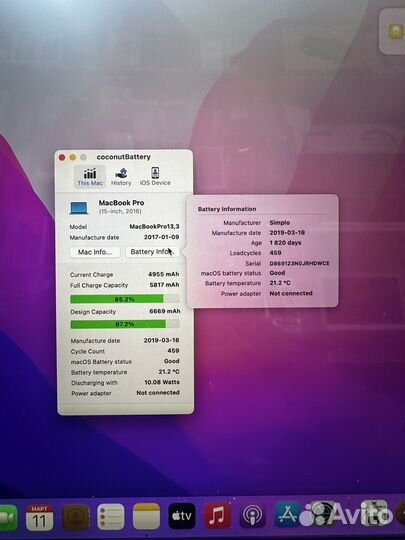
Task: Select Discharging with value 10.08 Watts
Action: click(x=162, y=382)
